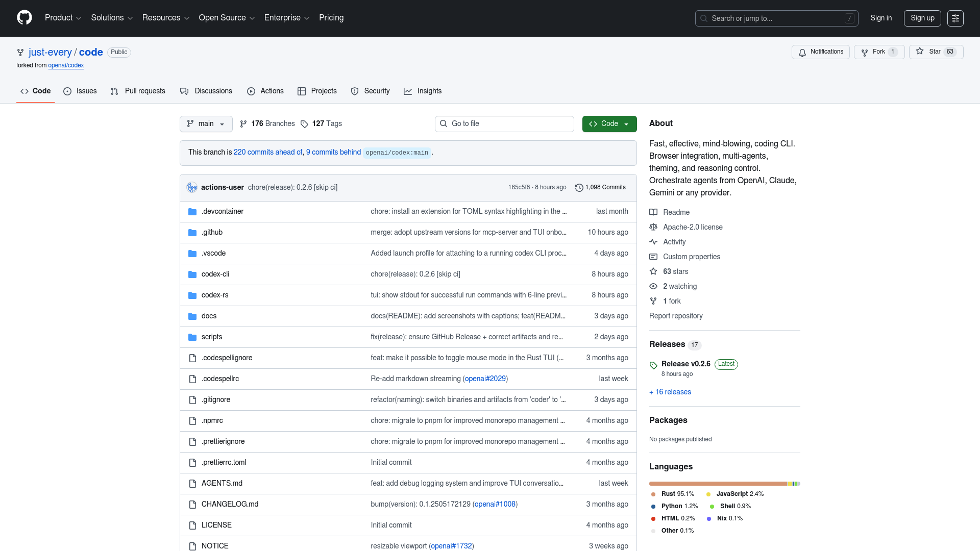View the 1,098 Commits history

point(600,188)
